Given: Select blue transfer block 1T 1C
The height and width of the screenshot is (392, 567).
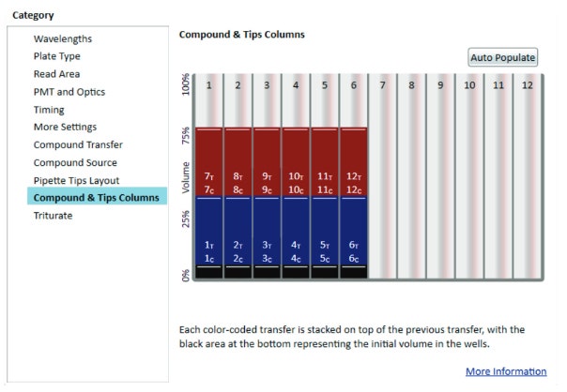Looking at the screenshot, I should [x=209, y=232].
